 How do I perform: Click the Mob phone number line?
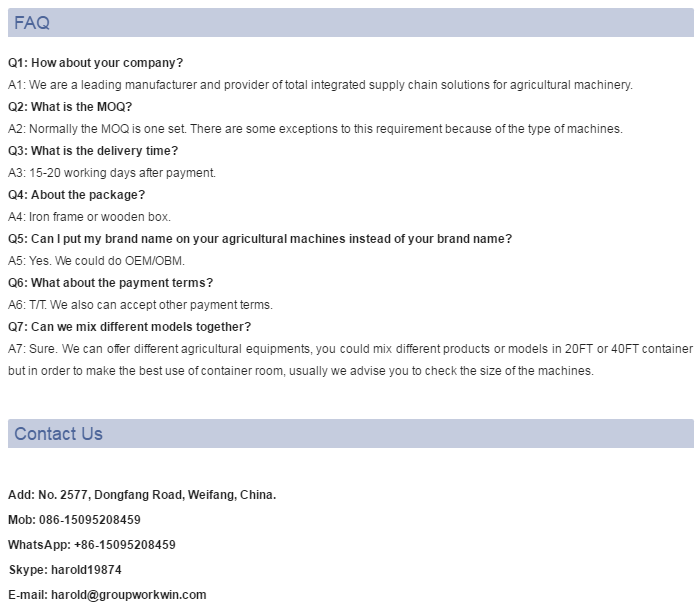point(74,520)
